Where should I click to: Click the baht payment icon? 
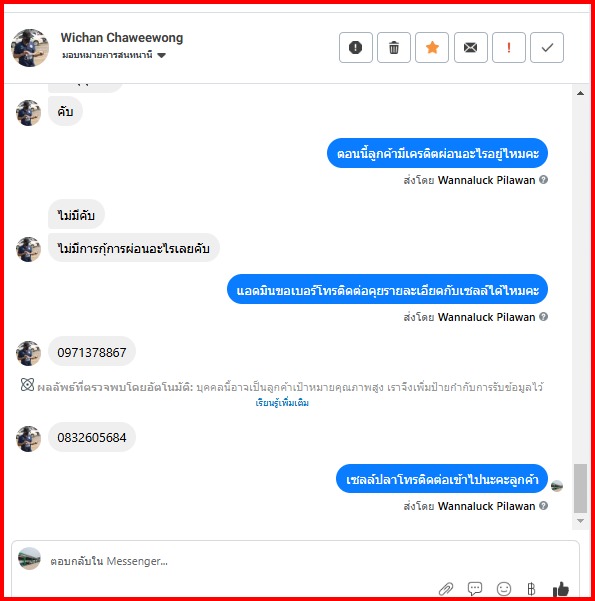531,588
